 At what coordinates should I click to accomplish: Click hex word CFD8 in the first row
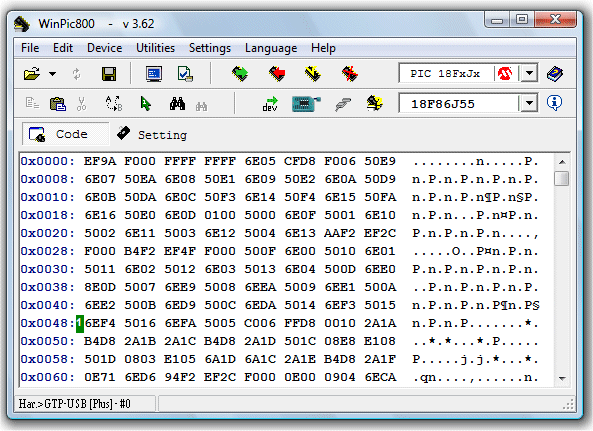pos(300,161)
